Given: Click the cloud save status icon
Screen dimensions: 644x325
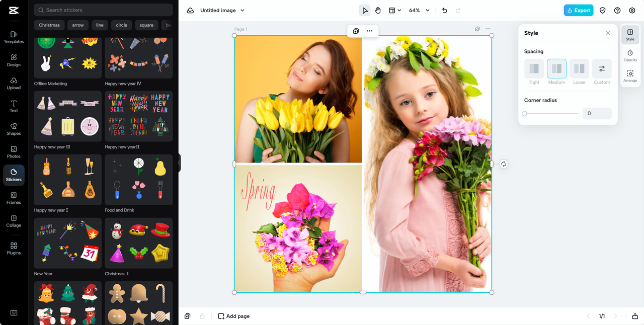Looking at the screenshot, I should click(190, 10).
